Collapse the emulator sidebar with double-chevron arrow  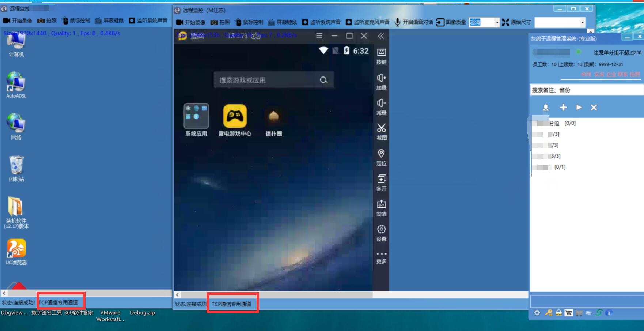coord(381,36)
